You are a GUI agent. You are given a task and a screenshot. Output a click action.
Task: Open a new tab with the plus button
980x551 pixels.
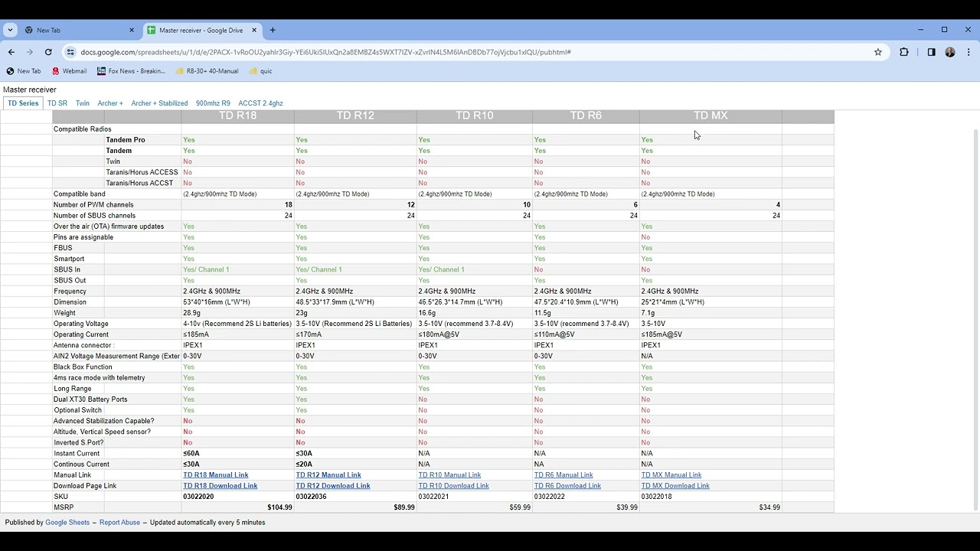pyautogui.click(x=273, y=31)
